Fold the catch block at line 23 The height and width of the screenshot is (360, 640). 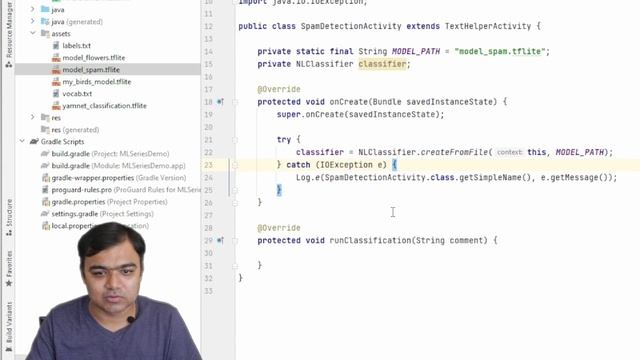pos(235,165)
